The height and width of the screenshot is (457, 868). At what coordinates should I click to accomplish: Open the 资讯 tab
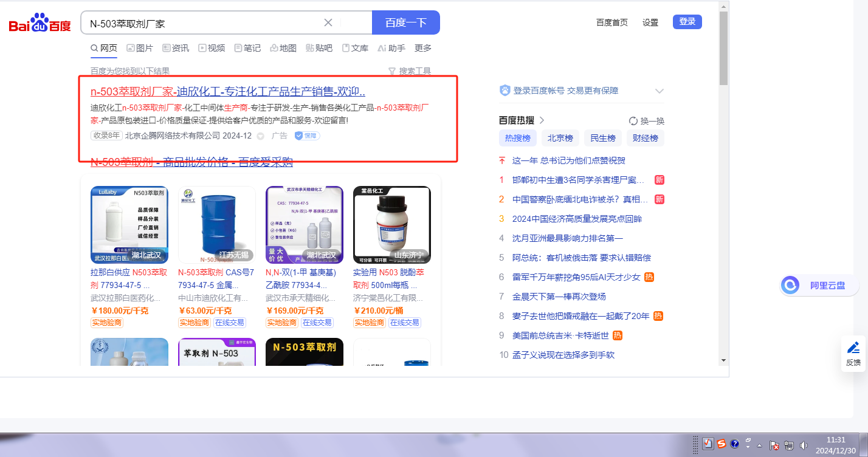(x=176, y=48)
